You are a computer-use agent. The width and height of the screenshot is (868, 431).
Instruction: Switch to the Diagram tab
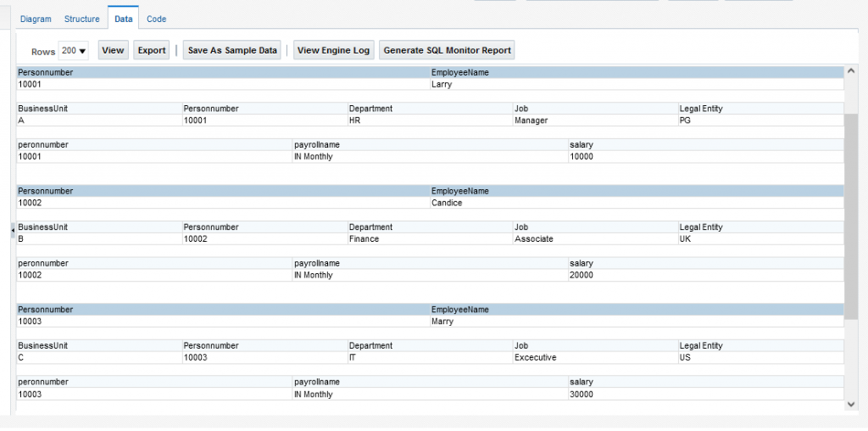(36, 19)
